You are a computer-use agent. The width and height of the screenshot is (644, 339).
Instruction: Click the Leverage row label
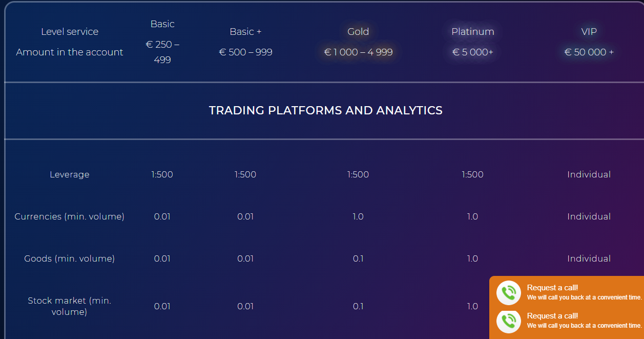(x=70, y=174)
